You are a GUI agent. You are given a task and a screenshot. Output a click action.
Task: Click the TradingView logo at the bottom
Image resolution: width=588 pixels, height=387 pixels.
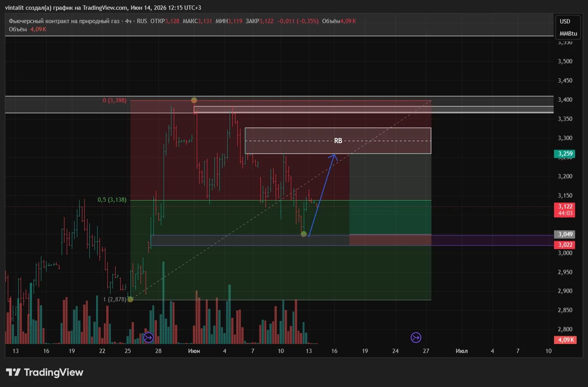[x=45, y=372]
